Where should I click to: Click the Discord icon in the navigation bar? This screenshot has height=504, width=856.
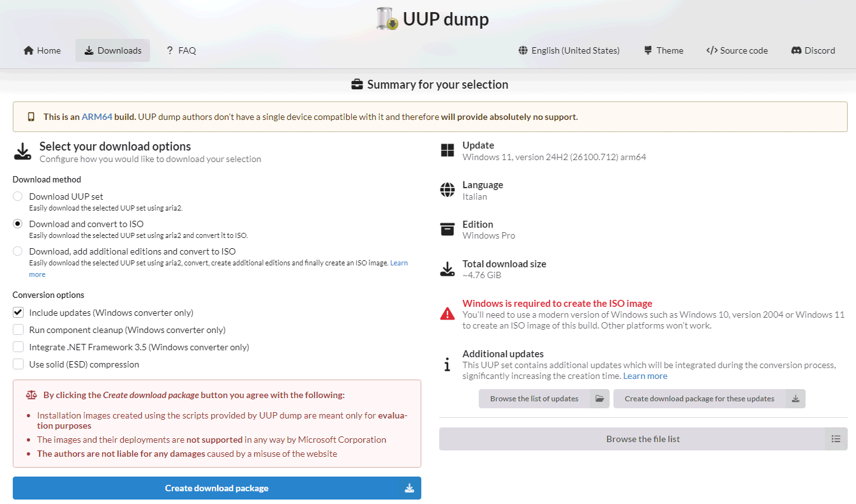tap(797, 50)
